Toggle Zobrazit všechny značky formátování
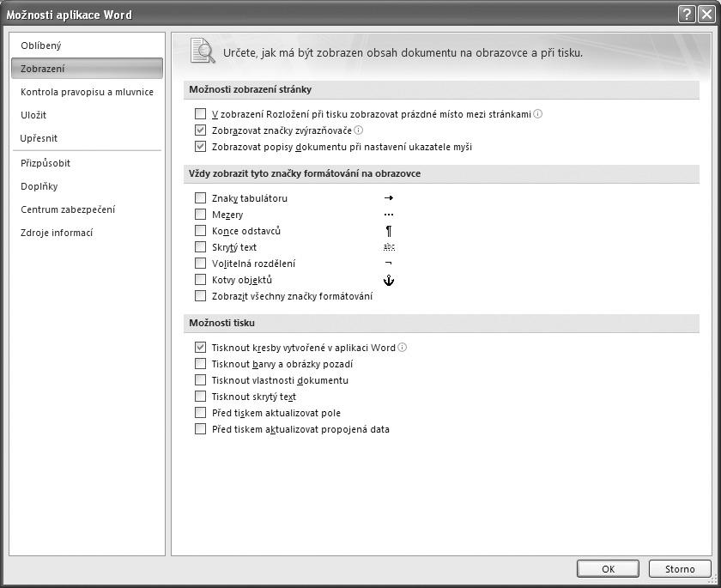The image size is (721, 588). (201, 296)
